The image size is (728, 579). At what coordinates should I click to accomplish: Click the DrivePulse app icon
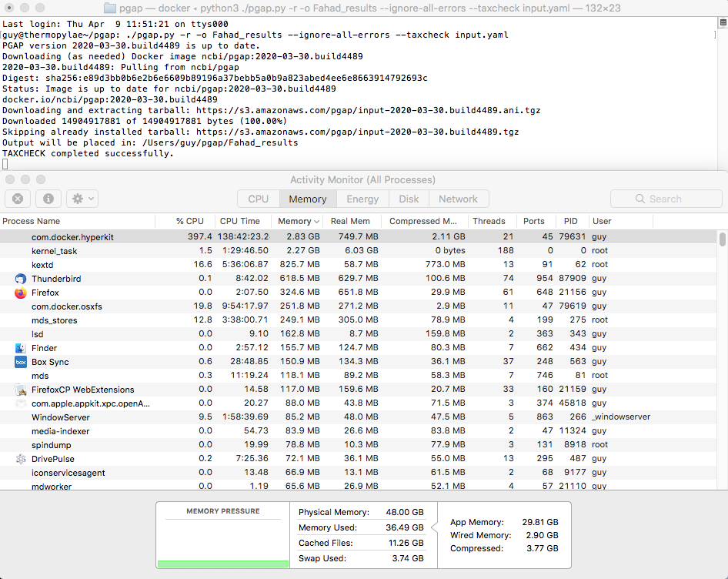click(x=21, y=459)
